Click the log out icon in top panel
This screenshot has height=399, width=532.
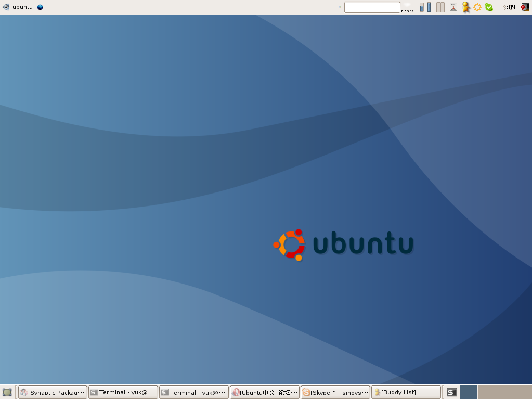[525, 7]
